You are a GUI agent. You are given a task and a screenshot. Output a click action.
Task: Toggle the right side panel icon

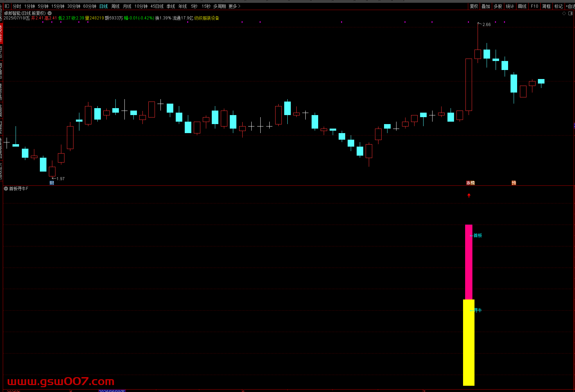570,14
